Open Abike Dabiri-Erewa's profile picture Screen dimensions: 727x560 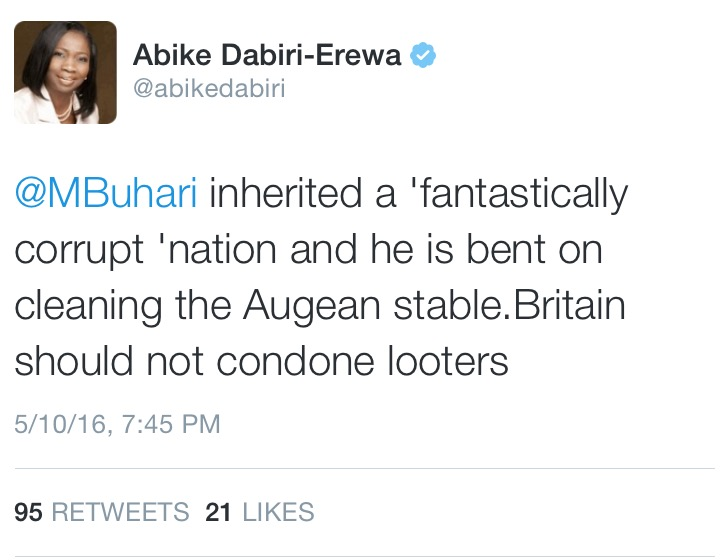(65, 72)
